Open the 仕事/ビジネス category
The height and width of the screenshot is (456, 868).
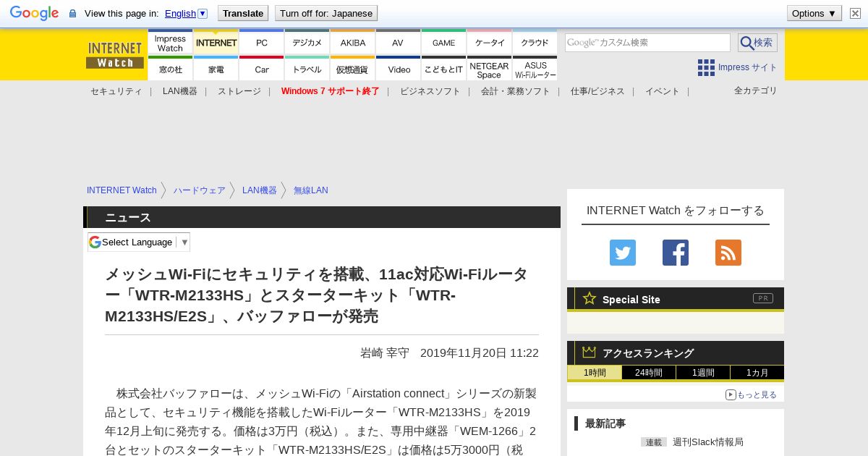(x=597, y=91)
